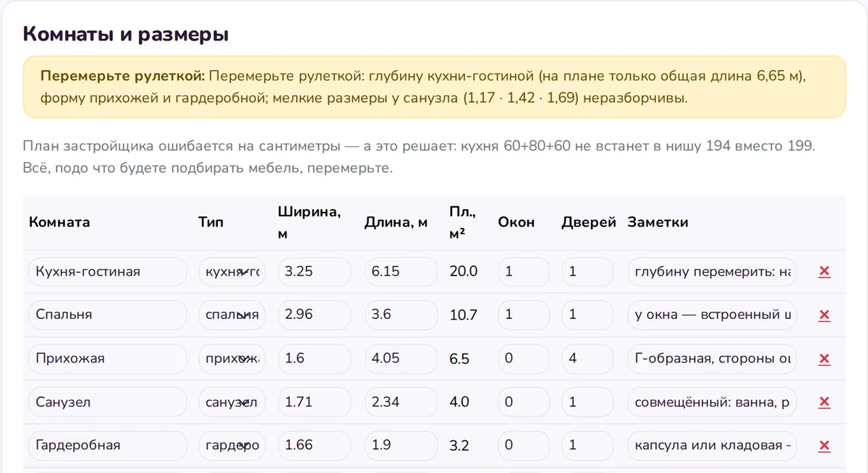
Task: Open type dropdown for Кухня-гостиная
Action: click(231, 272)
